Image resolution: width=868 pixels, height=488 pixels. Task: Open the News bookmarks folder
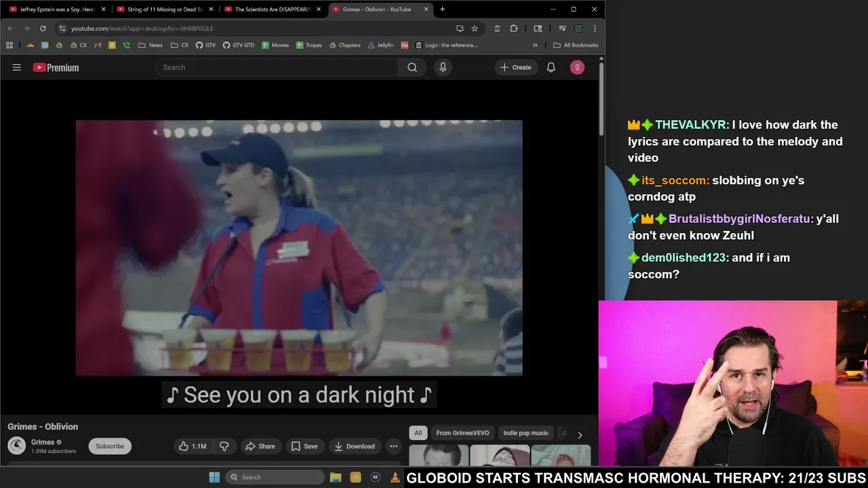click(x=150, y=45)
